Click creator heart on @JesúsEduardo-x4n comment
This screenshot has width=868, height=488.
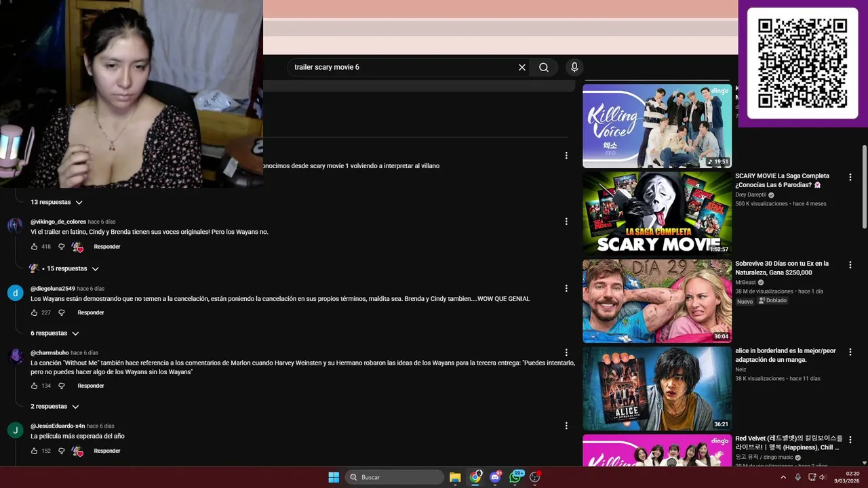pyautogui.click(x=77, y=451)
